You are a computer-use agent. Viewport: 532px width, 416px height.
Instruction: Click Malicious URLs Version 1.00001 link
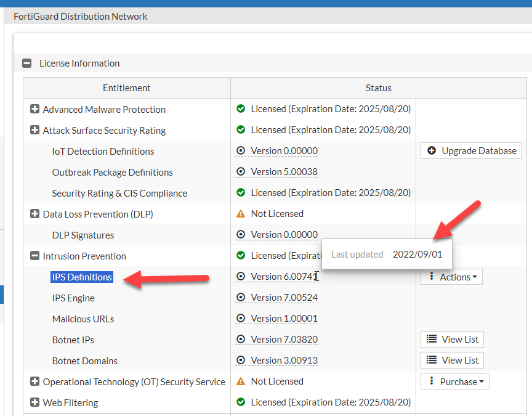[284, 319]
